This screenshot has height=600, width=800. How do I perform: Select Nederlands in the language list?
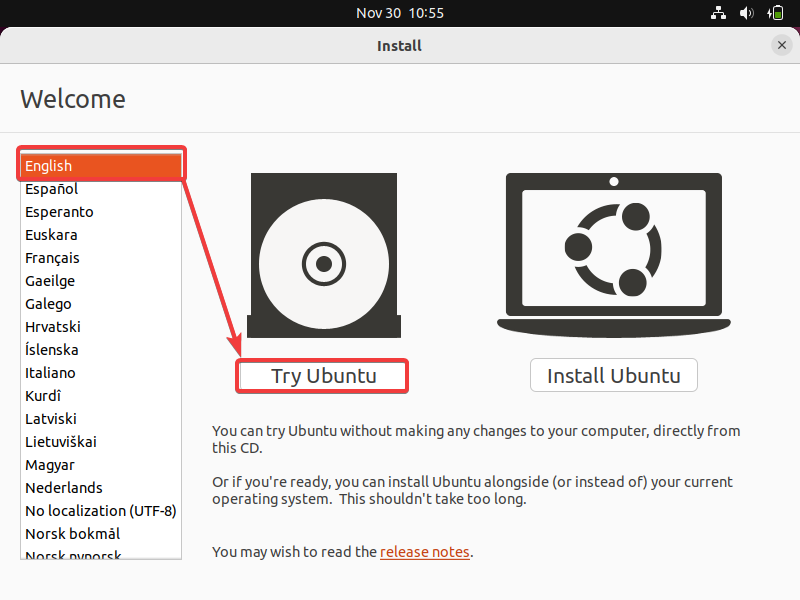[101, 488]
